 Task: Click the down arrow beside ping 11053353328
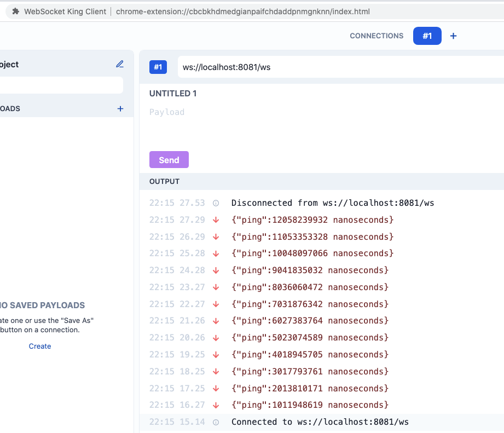pyautogui.click(x=216, y=237)
